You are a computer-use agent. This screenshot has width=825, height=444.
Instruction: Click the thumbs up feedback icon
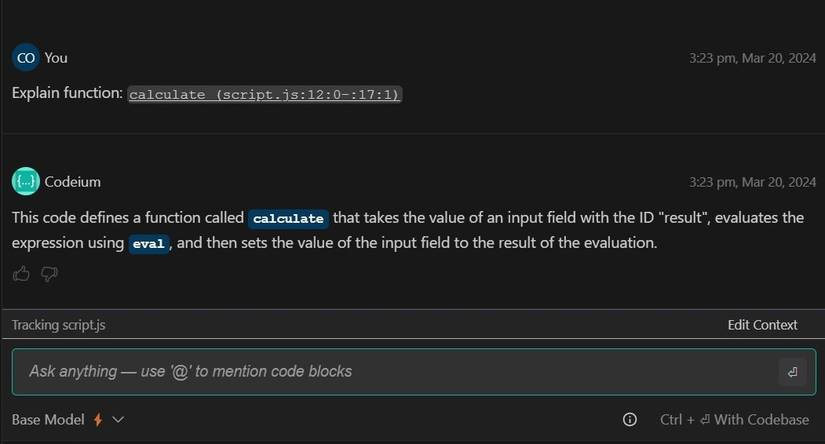click(21, 274)
